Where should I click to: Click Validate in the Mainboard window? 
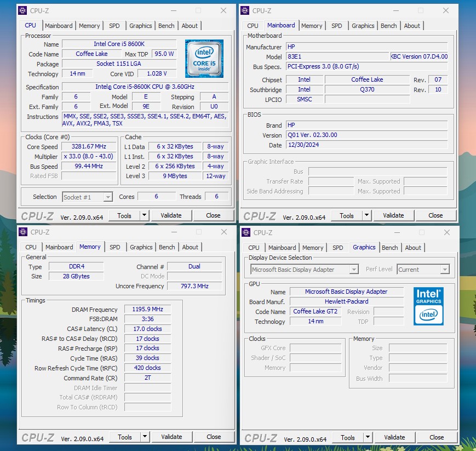(x=393, y=215)
